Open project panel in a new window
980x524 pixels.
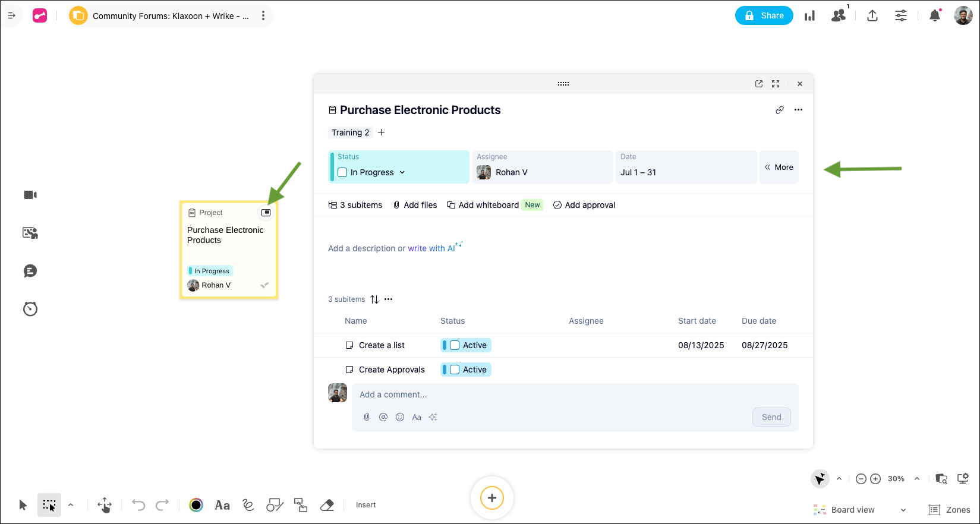click(759, 84)
